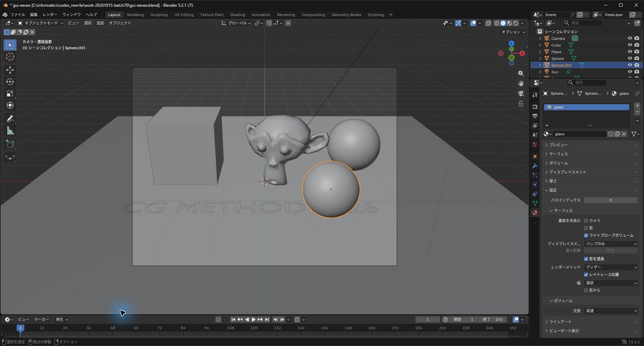The image size is (644, 346).
Task: Open the オプション button in viewport header
Action: click(512, 32)
